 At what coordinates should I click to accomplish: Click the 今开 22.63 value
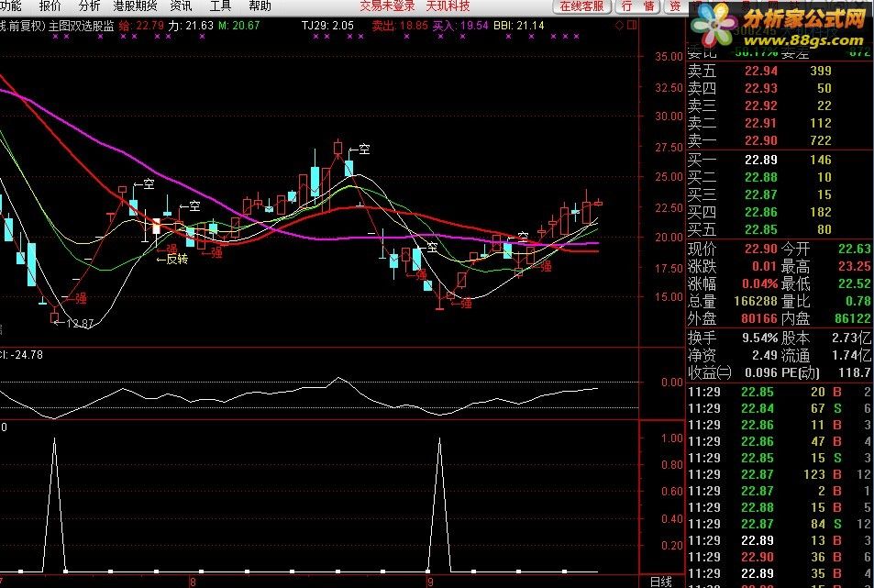pos(855,250)
